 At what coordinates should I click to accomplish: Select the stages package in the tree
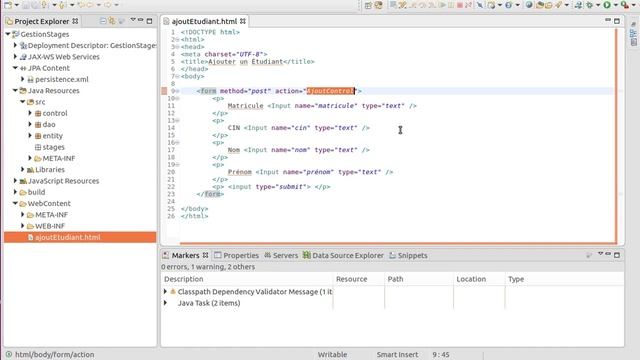[x=53, y=147]
